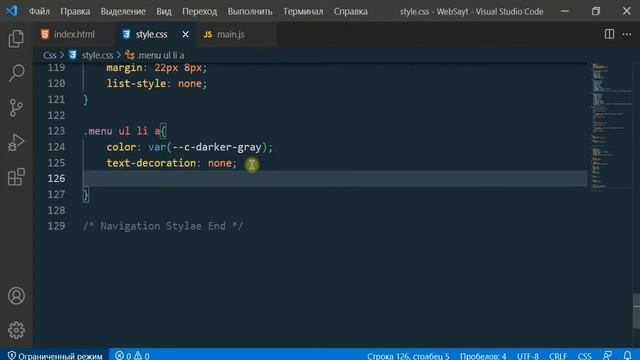Split the editor to the right
Viewport: 640px width, 360px height.
click(609, 34)
